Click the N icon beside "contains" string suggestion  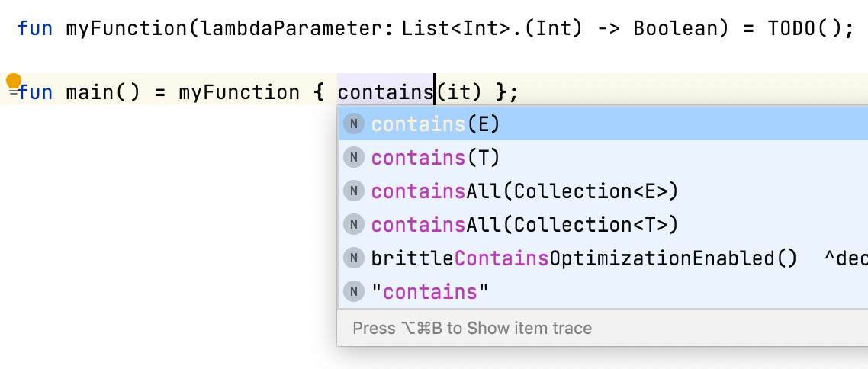point(353,292)
